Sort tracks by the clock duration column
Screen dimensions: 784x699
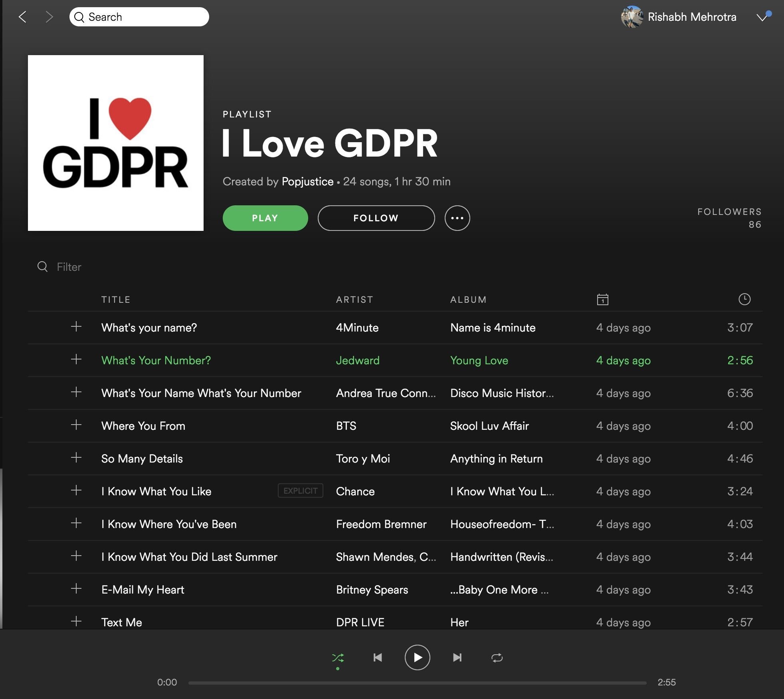745,300
